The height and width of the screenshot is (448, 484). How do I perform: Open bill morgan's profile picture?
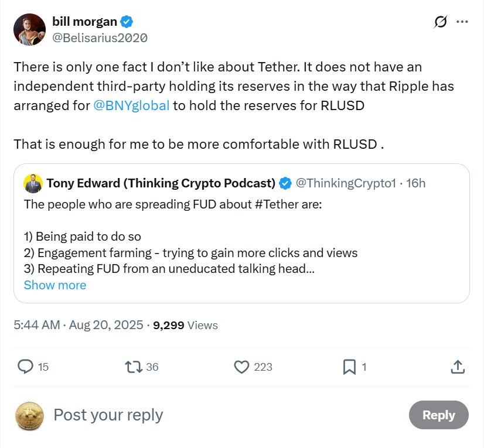29,29
